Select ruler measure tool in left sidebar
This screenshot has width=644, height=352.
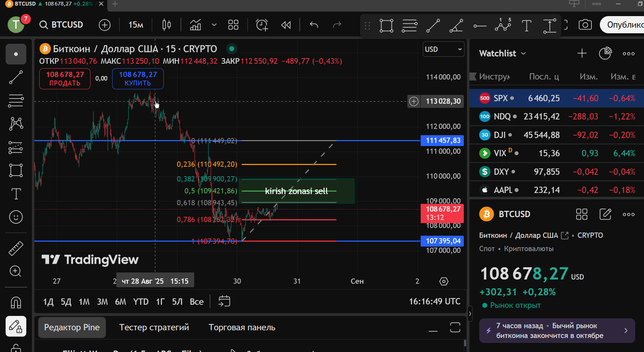coord(16,248)
